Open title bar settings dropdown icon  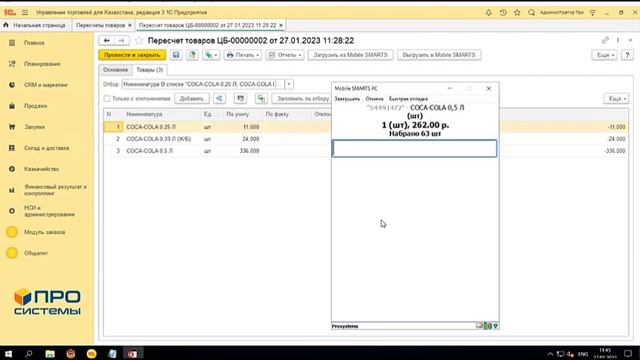[x=592, y=13]
